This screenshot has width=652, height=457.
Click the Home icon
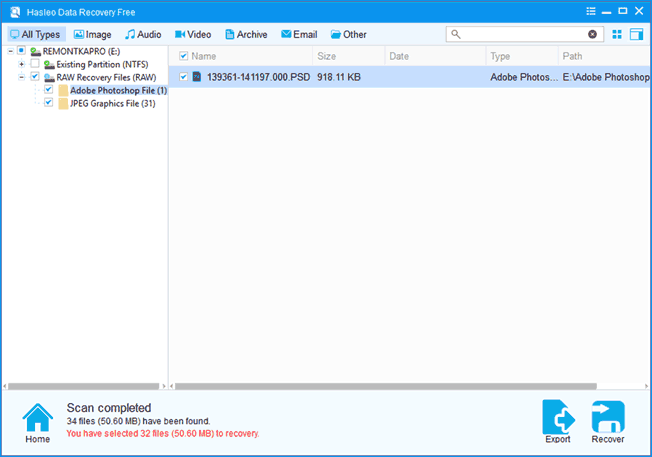coord(37,418)
